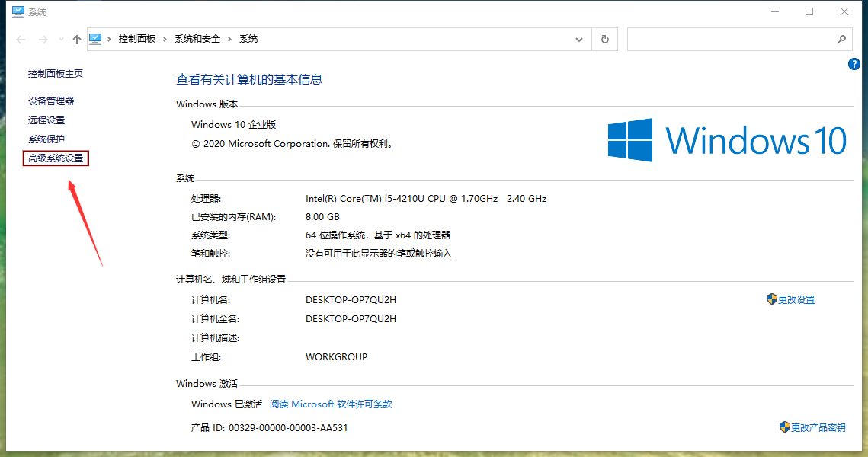Open help with the blue question mark
This screenshot has width=868, height=457.
[x=854, y=64]
